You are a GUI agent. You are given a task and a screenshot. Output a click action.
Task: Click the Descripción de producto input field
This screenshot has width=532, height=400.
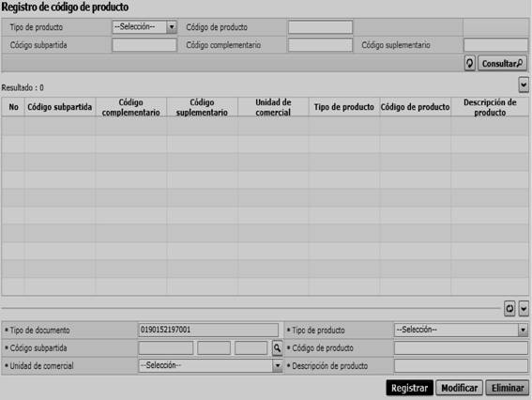461,365
